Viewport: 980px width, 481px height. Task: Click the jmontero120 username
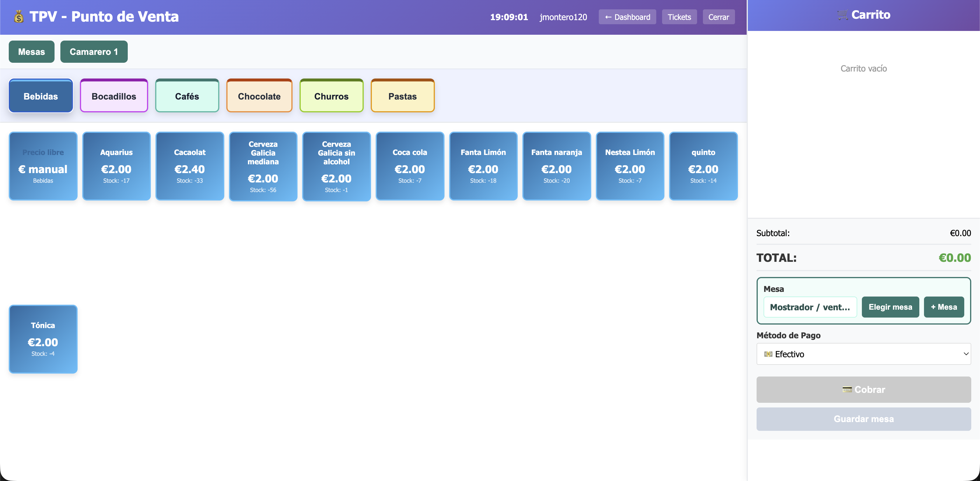(563, 17)
